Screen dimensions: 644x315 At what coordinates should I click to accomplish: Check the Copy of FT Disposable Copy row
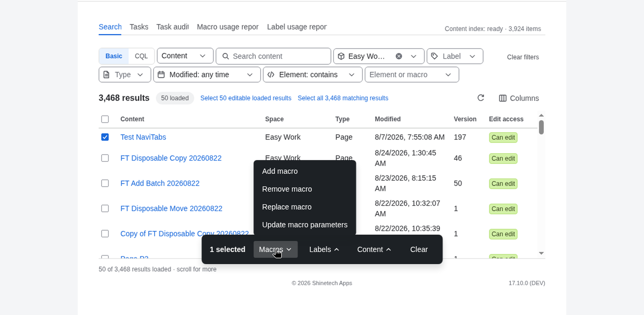[x=105, y=234]
